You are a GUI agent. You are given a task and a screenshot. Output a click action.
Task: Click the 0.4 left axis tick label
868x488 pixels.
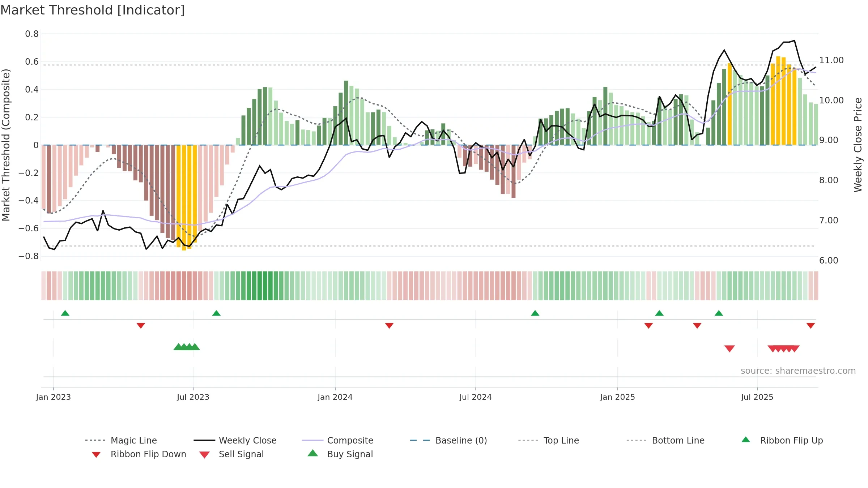click(x=32, y=90)
